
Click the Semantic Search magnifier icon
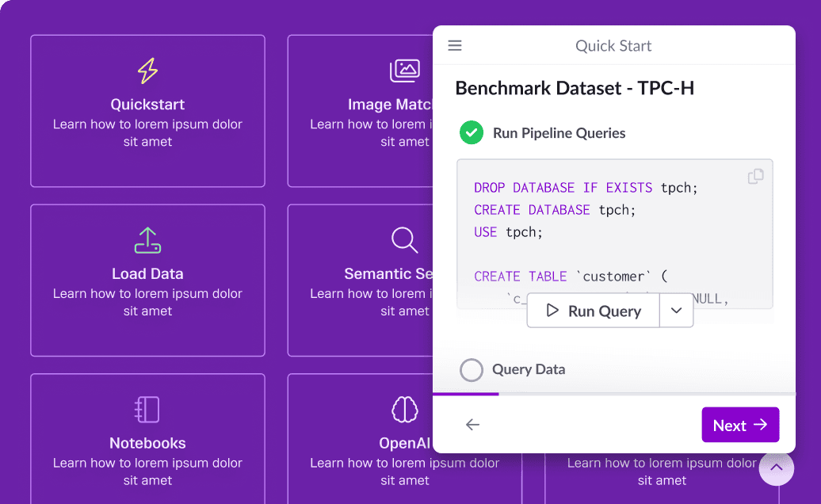pos(405,240)
